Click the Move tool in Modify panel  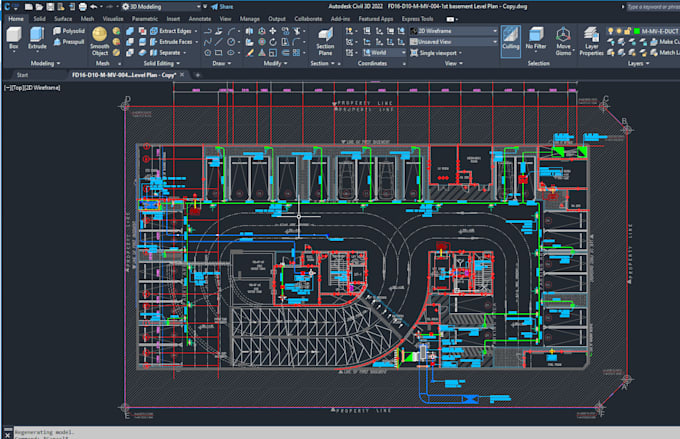click(x=273, y=31)
